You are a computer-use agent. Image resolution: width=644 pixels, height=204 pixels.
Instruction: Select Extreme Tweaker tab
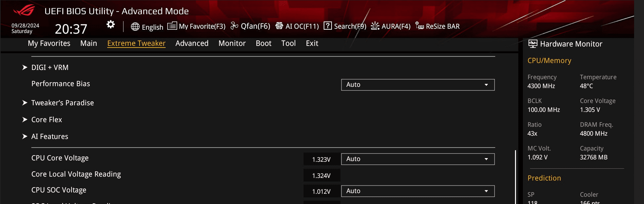click(136, 43)
